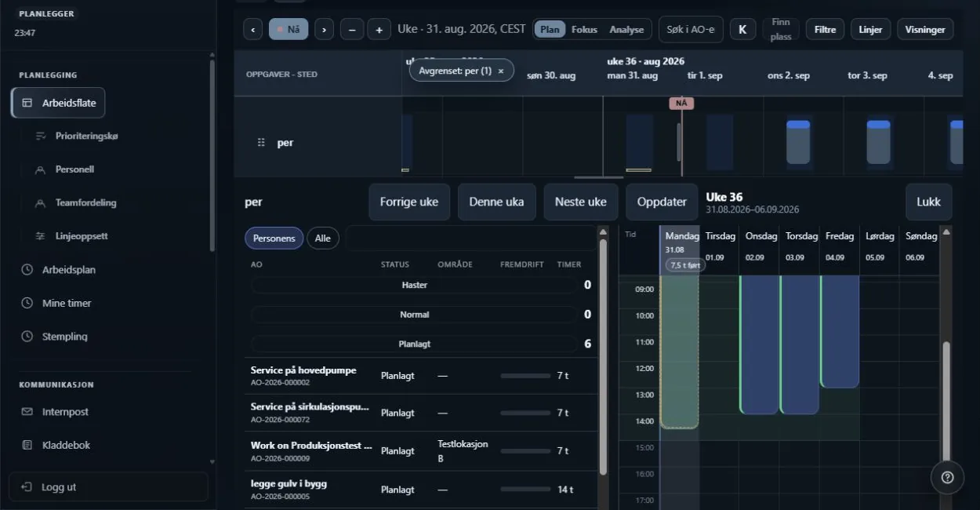Click the previous period arrow in the toolbar
The image size is (980, 510).
pyautogui.click(x=252, y=30)
